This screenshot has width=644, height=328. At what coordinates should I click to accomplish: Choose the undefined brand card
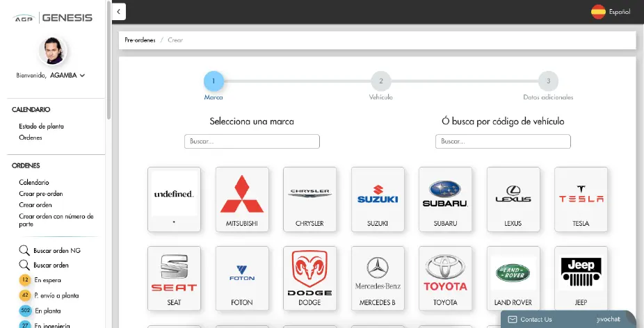(x=174, y=199)
